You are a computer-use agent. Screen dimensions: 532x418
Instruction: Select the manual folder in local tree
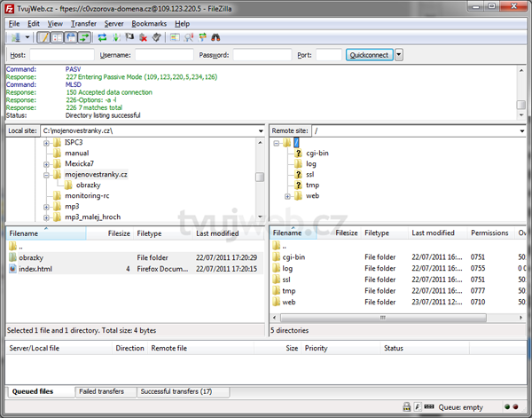[76, 154]
